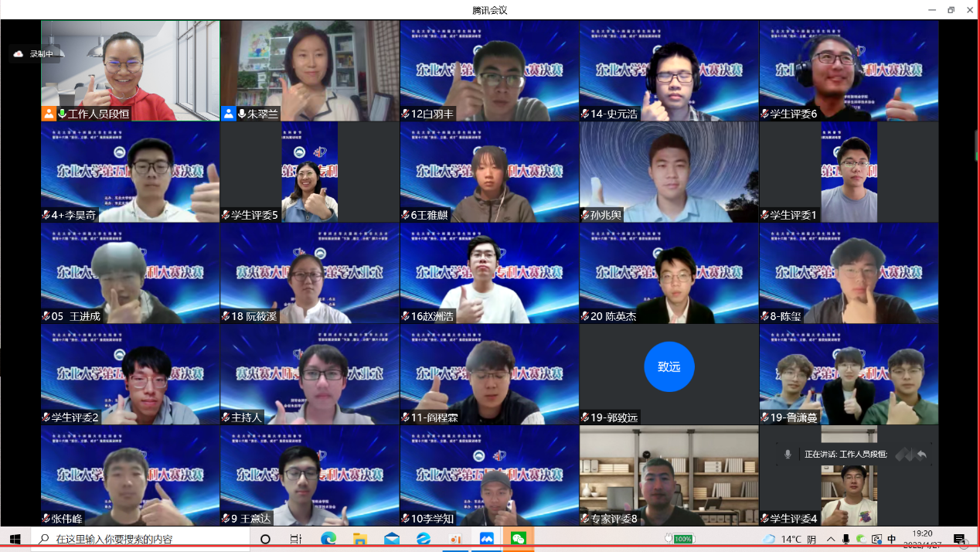
Task: Open the weather widget showing 14°C
Action: click(789, 539)
